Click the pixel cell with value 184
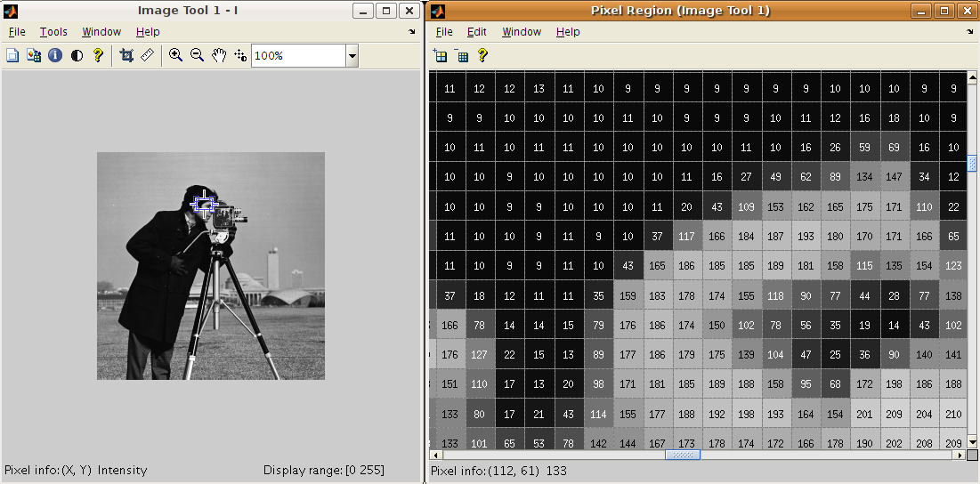This screenshot has height=484, width=980. coord(746,236)
